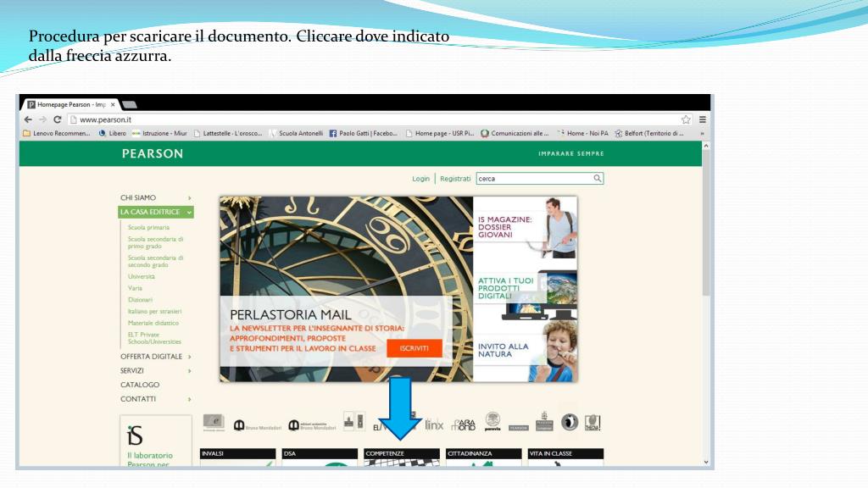The height and width of the screenshot is (488, 868).
Task: Open the DSA section tile
Action: point(320,457)
